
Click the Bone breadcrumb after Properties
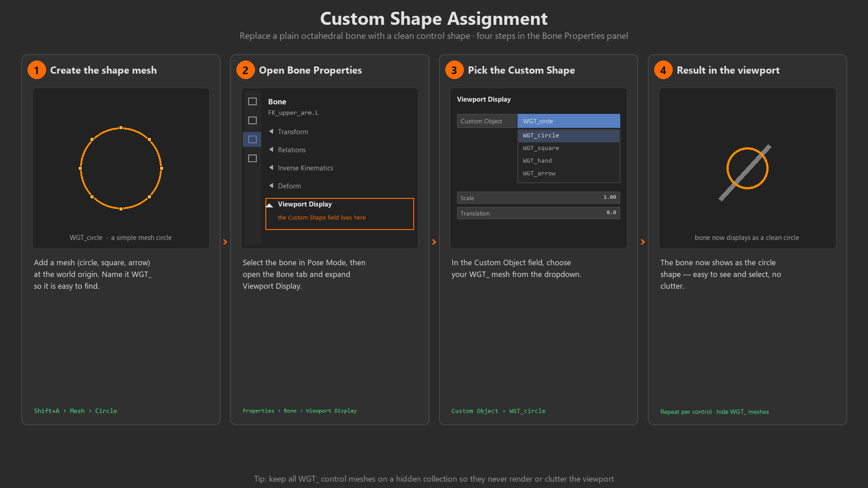pos(290,411)
